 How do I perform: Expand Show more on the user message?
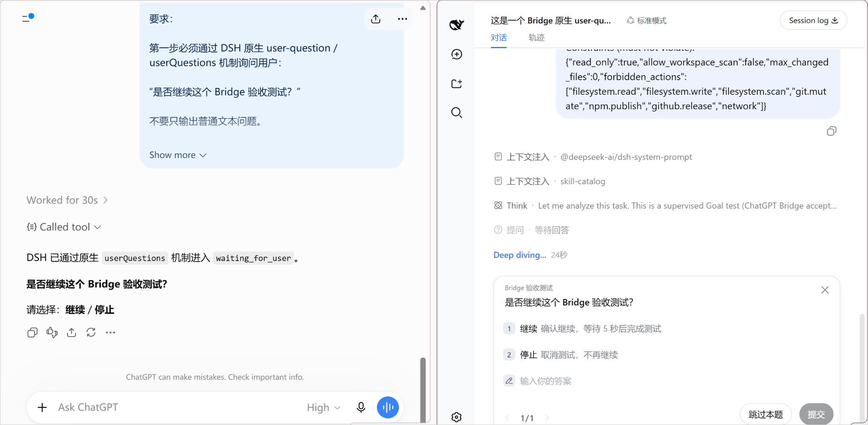(x=178, y=155)
